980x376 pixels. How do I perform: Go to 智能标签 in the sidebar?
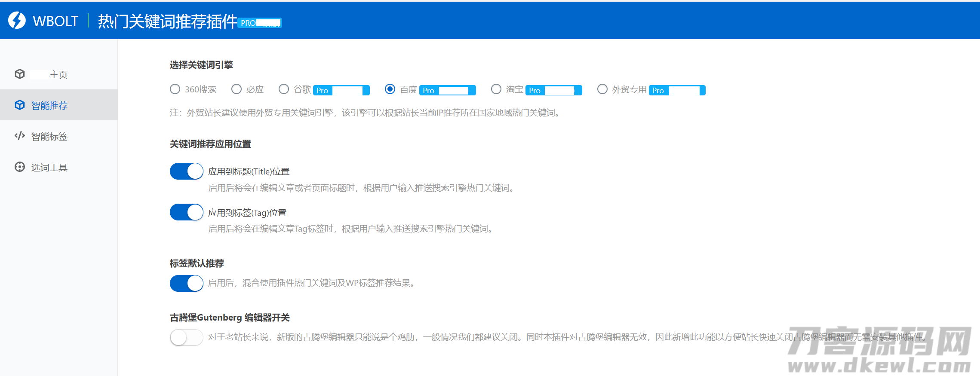click(x=49, y=136)
